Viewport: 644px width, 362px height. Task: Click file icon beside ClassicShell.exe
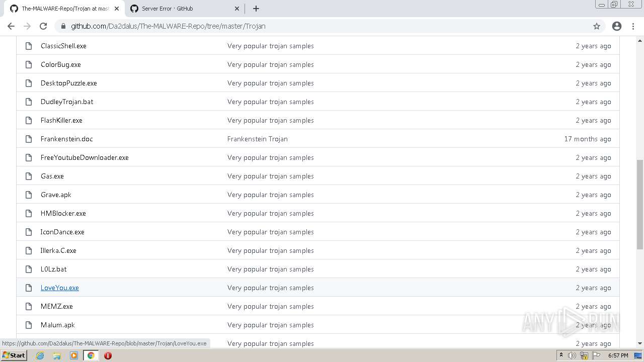(29, 46)
